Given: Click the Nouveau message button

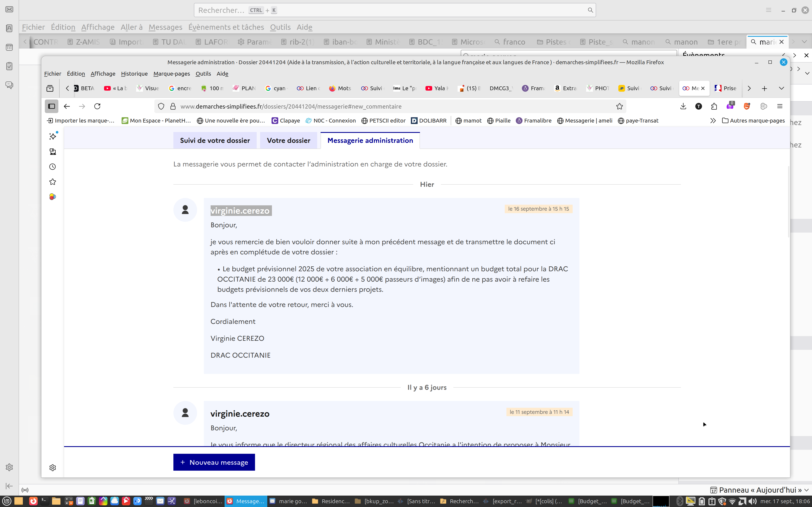Looking at the screenshot, I should click(214, 462).
